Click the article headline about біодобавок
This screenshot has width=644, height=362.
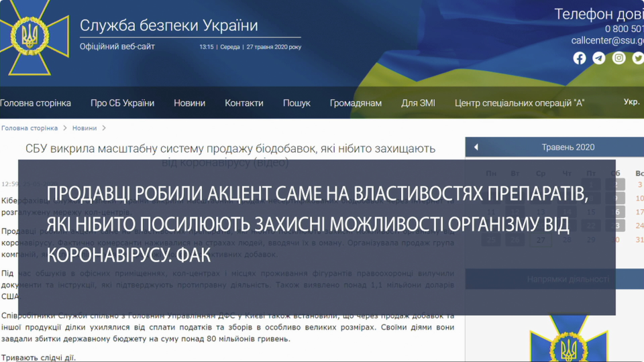pyautogui.click(x=230, y=155)
